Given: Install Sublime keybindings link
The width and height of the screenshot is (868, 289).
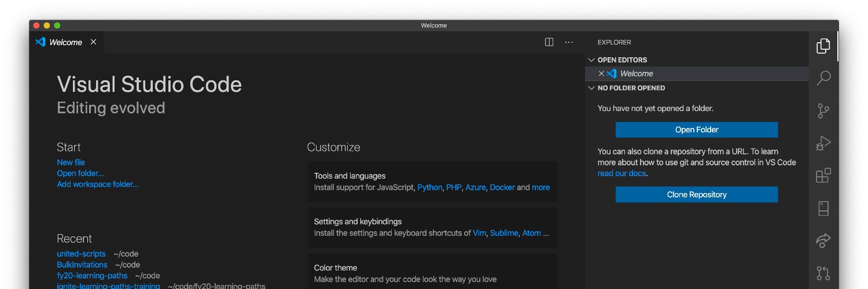Looking at the screenshot, I should pyautogui.click(x=504, y=233).
